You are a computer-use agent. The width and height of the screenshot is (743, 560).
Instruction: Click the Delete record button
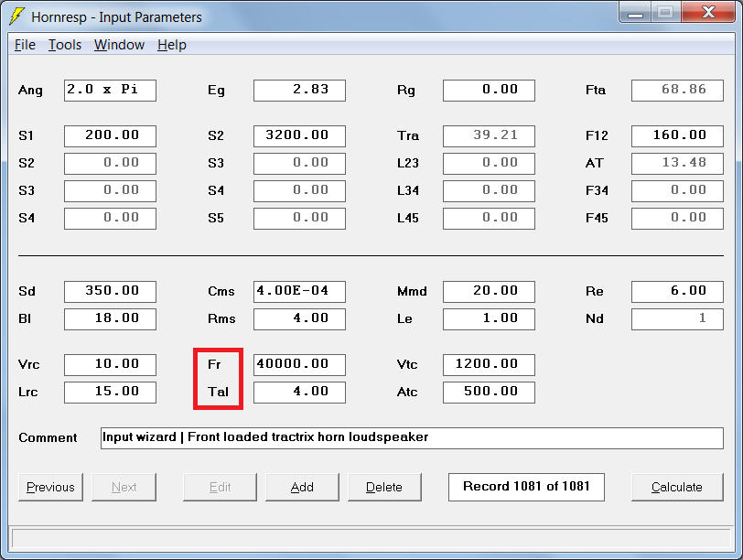click(384, 487)
